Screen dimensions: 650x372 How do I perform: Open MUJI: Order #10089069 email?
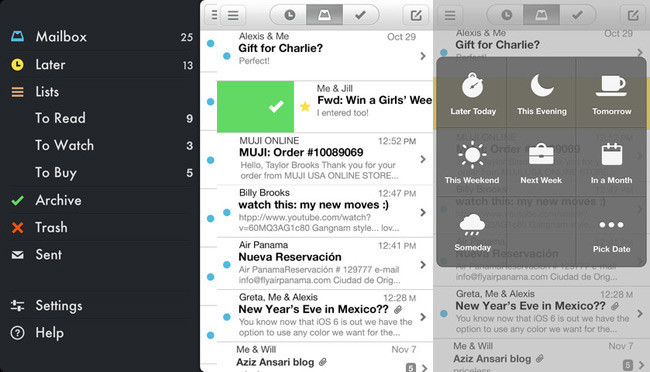325,159
